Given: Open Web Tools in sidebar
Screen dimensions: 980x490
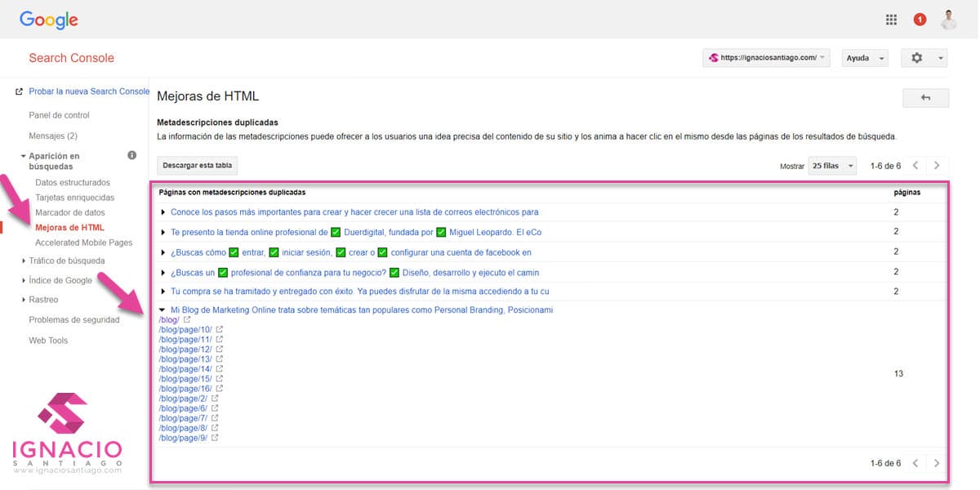Looking at the screenshot, I should point(48,341).
